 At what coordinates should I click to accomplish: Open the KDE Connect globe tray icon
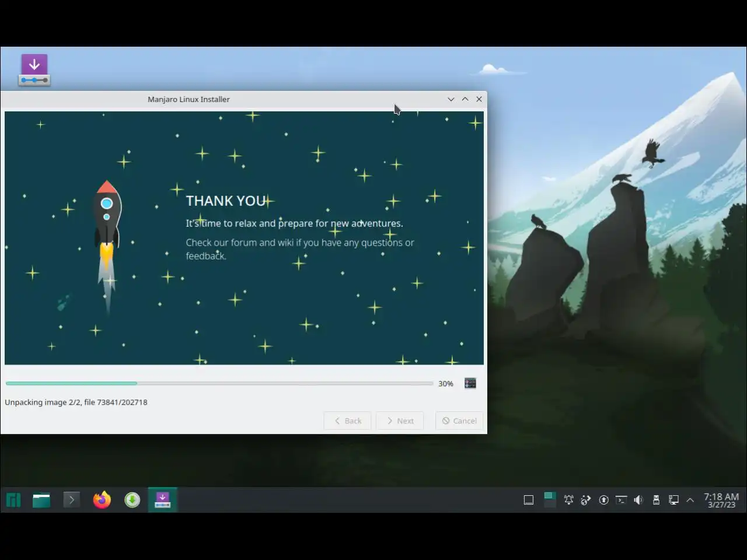[586, 500]
